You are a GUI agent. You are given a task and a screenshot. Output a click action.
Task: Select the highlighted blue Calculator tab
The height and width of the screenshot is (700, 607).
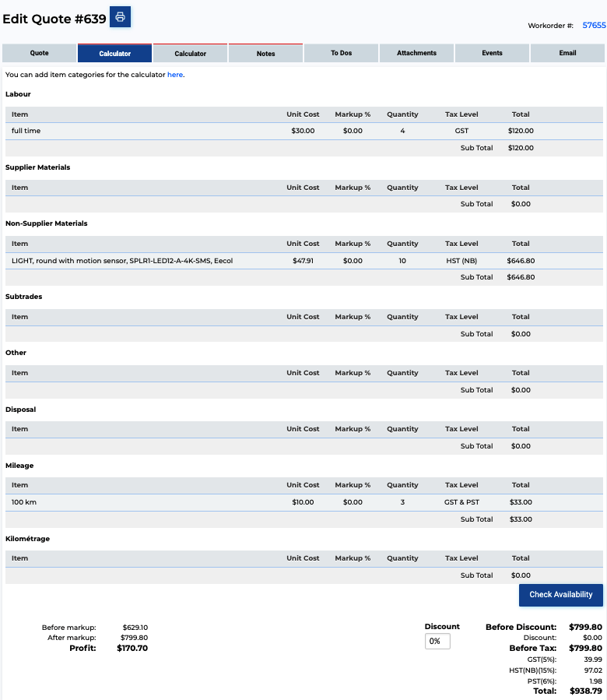point(114,53)
